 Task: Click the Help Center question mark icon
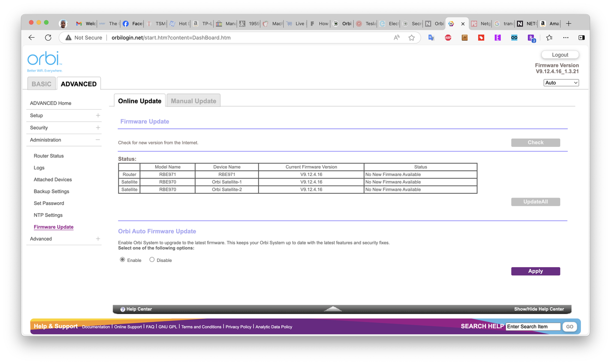(x=123, y=309)
